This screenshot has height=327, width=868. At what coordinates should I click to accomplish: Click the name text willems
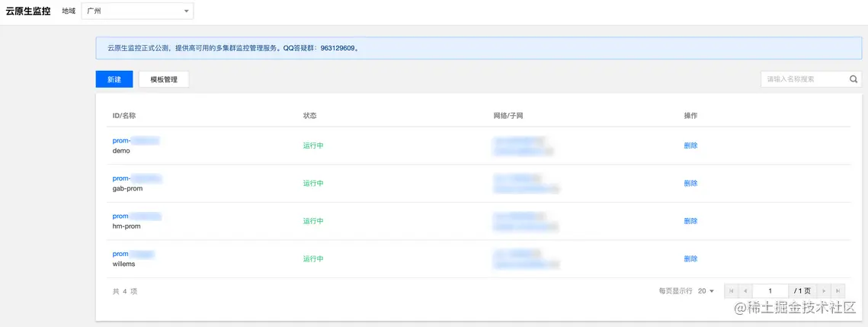123,264
